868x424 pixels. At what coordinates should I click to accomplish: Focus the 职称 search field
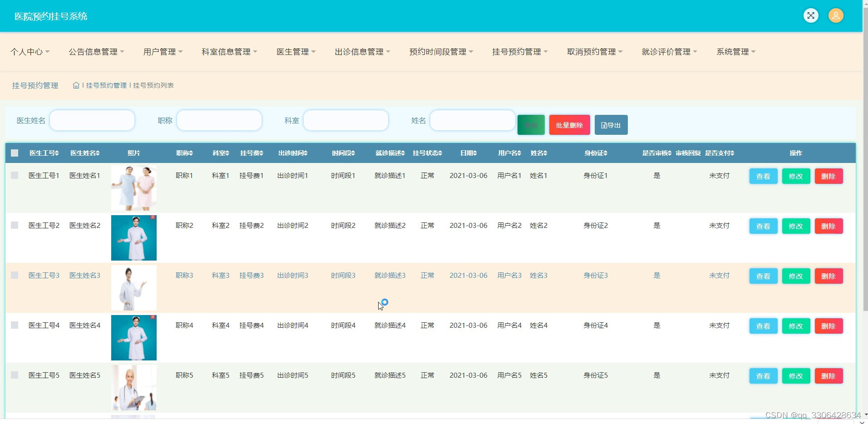219,120
